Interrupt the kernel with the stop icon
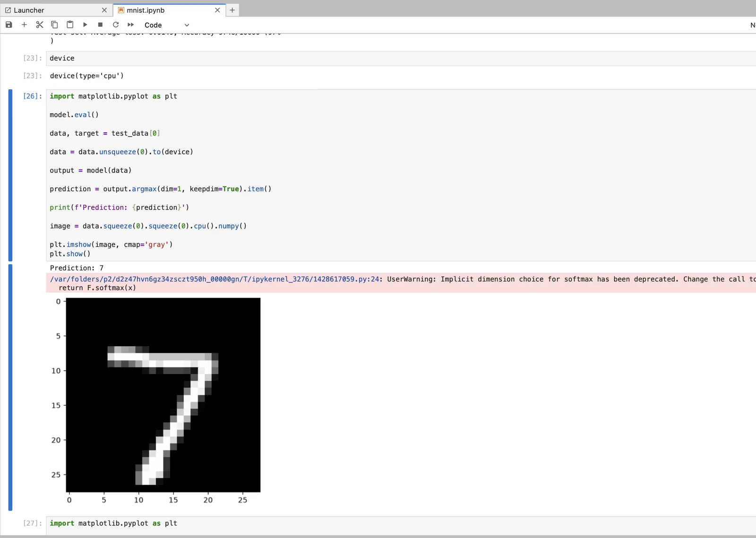Image resolution: width=756 pixels, height=538 pixels. pyautogui.click(x=100, y=25)
